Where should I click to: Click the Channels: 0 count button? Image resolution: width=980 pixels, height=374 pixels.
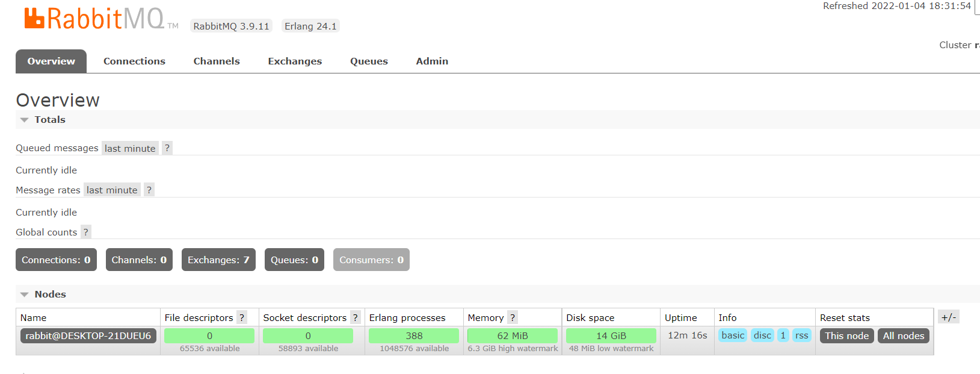[x=139, y=260]
